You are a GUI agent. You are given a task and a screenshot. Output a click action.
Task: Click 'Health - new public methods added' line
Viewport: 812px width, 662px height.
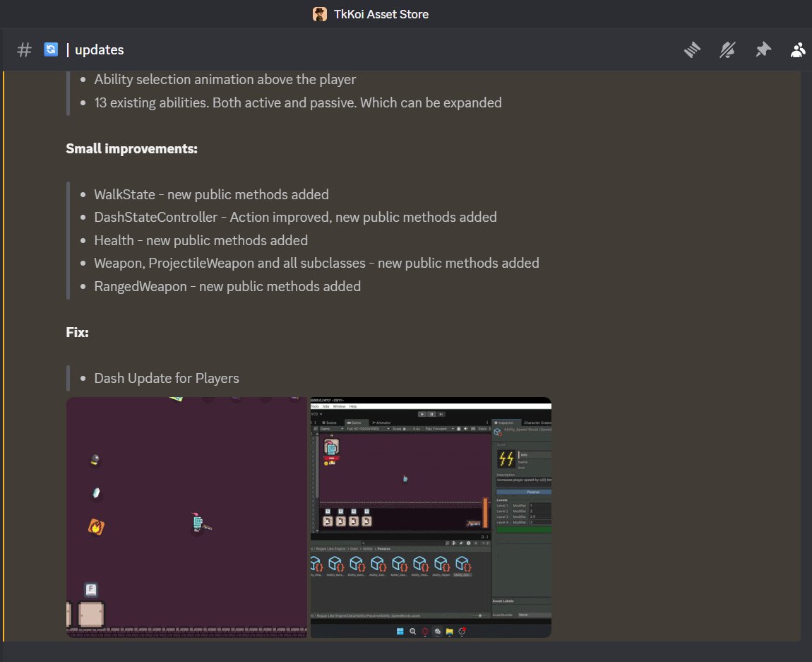pyautogui.click(x=201, y=240)
